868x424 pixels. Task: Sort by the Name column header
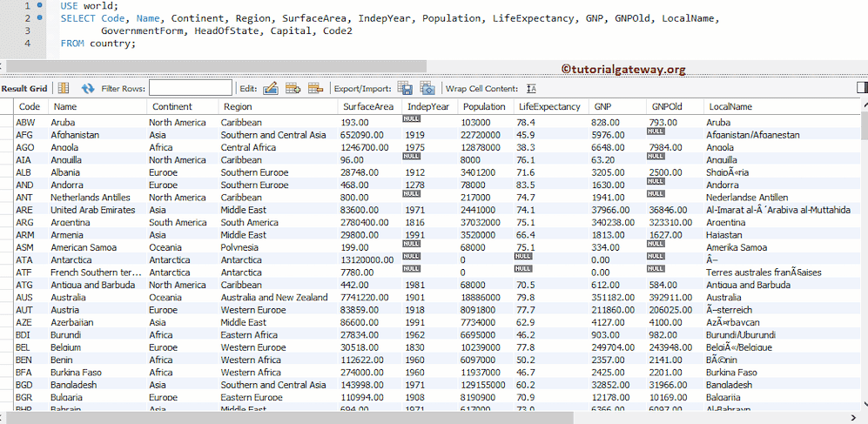(x=98, y=107)
